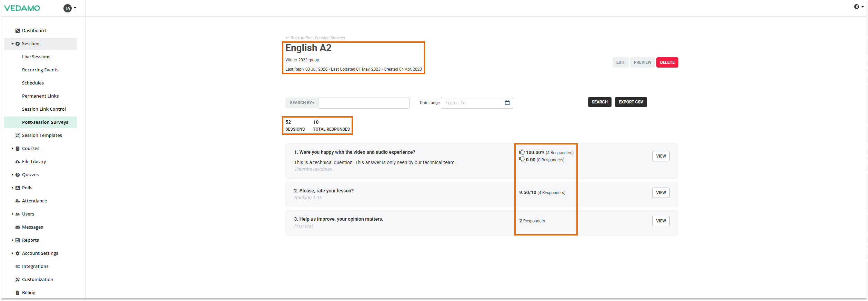868x301 pixels.
Task: Click the Polls chart icon
Action: (18, 188)
